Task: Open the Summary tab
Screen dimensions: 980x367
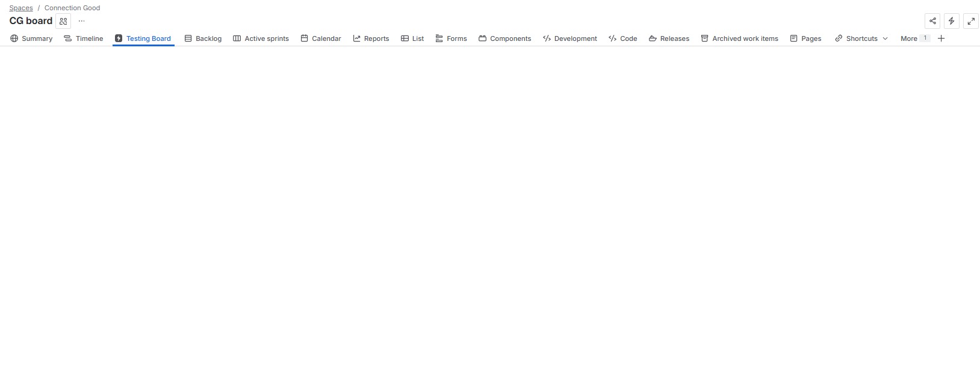Action: click(x=31, y=39)
